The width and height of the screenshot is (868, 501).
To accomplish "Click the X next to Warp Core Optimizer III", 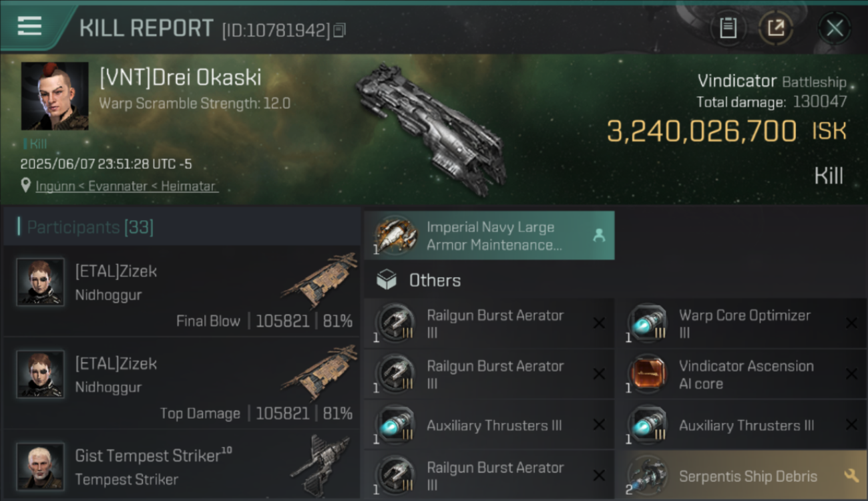I will coord(851,323).
